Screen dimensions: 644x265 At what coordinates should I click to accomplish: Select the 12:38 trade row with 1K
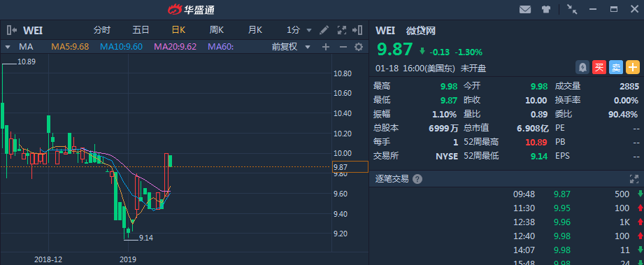click(506, 222)
